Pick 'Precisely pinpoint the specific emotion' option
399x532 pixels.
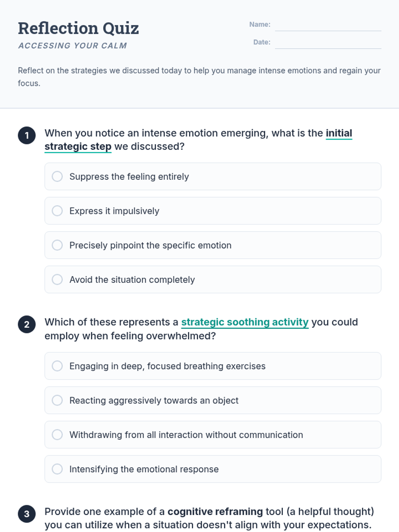tap(213, 245)
